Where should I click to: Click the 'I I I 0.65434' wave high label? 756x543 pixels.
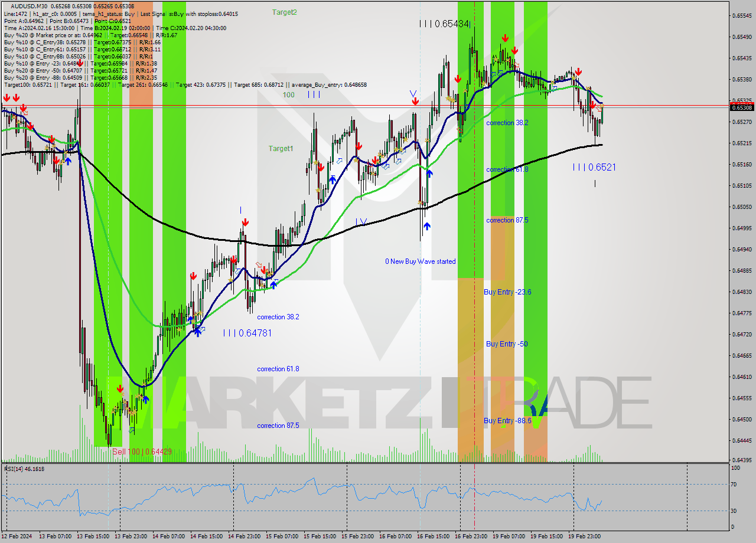(444, 24)
